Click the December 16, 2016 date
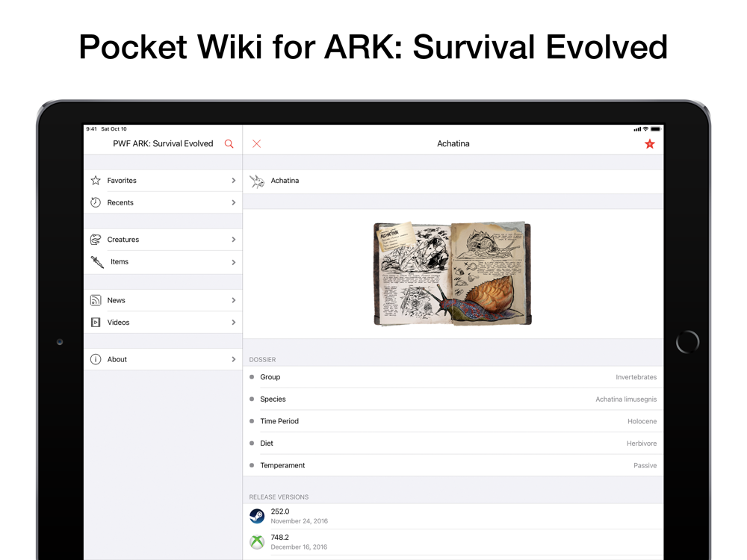Viewport: 747px width, 560px height. click(x=300, y=547)
